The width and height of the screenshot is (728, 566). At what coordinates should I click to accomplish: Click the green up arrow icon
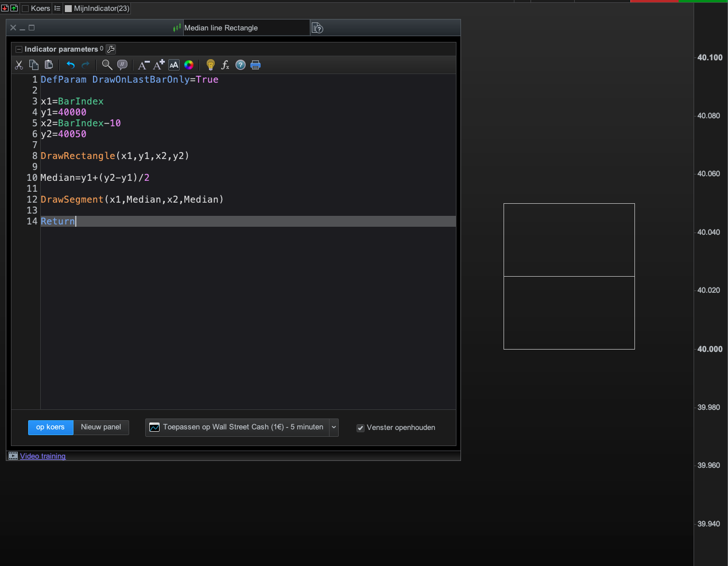(x=14, y=8)
